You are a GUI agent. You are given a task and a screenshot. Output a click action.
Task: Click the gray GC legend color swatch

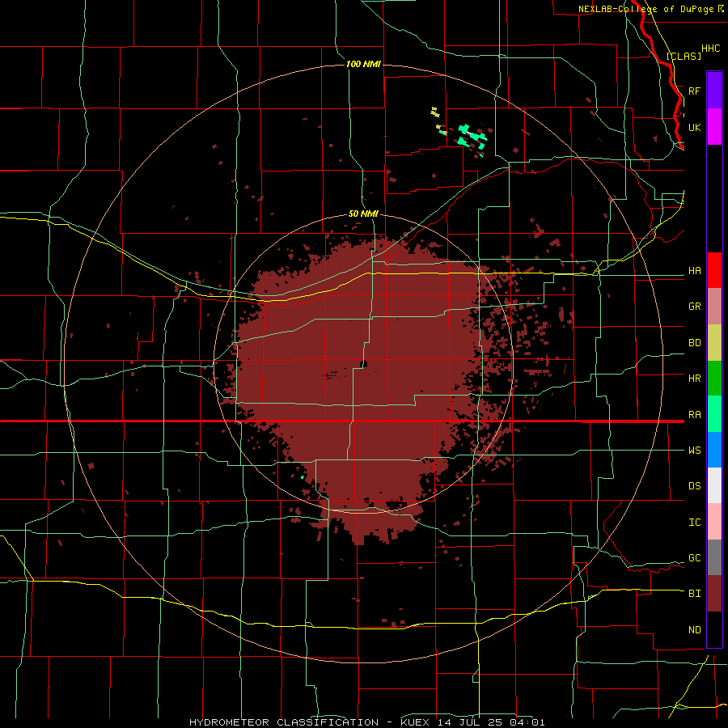click(x=714, y=557)
